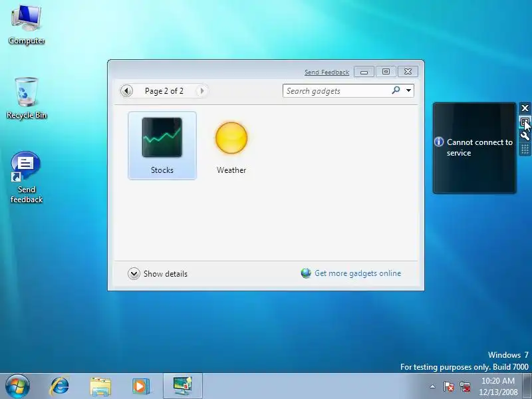Maximize the gadget gallery window
Screen dimensions: 532x399
386,72
